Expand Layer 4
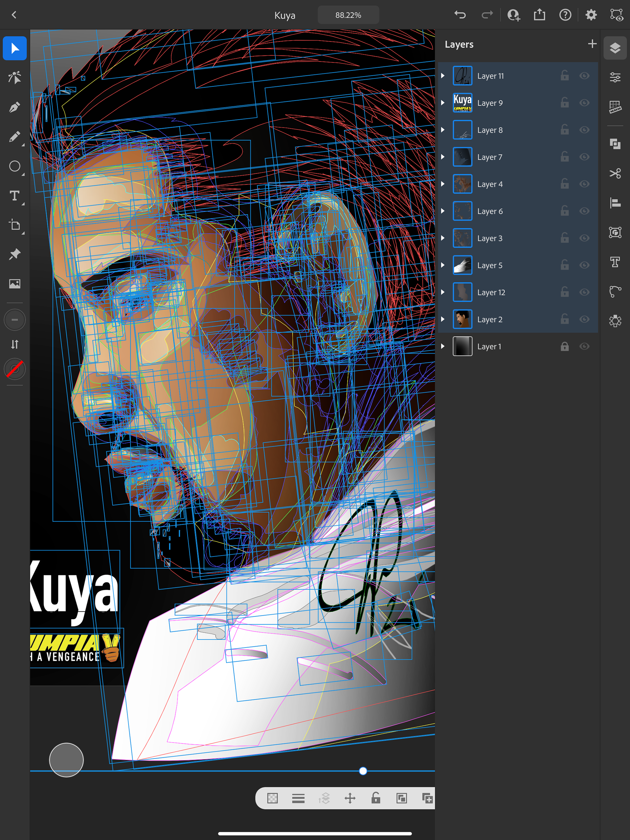The image size is (630, 840). (443, 184)
